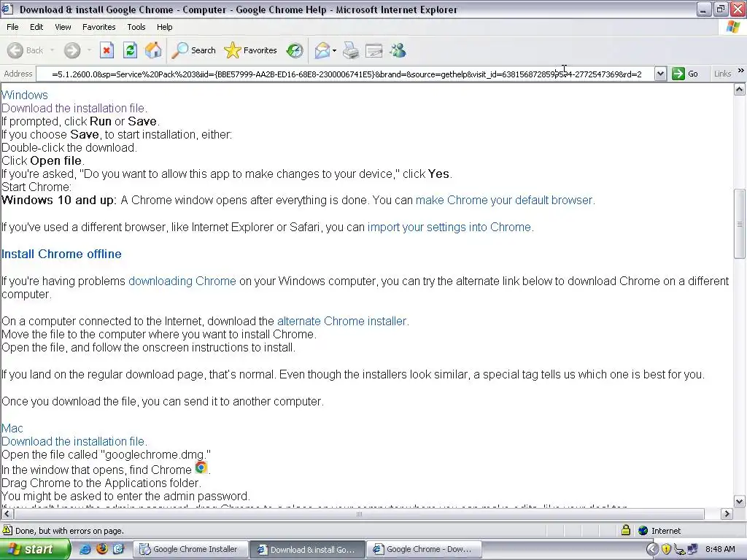Screen dimensions: 747x560
Task: Switch to 'Google Chrome - Dow...' taskbar window
Action: point(424,549)
